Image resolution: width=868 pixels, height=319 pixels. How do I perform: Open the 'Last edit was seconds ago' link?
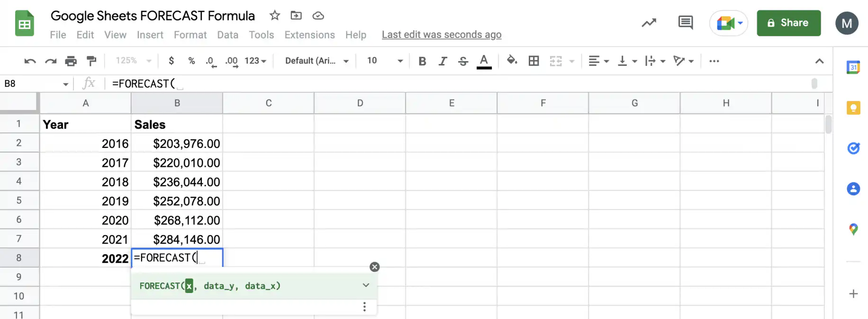click(442, 35)
